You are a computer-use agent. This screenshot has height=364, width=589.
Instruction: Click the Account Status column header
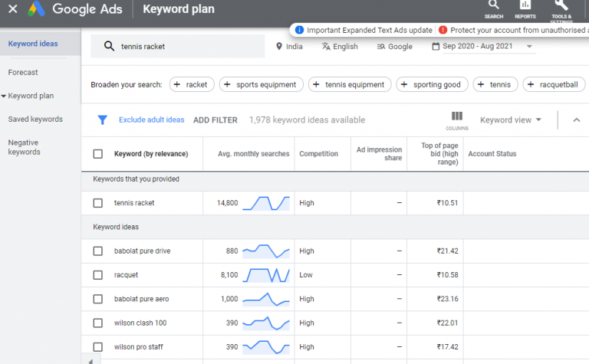coord(492,154)
